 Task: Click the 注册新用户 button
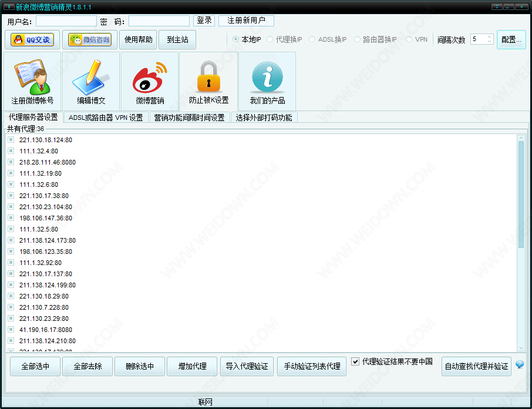coord(246,21)
